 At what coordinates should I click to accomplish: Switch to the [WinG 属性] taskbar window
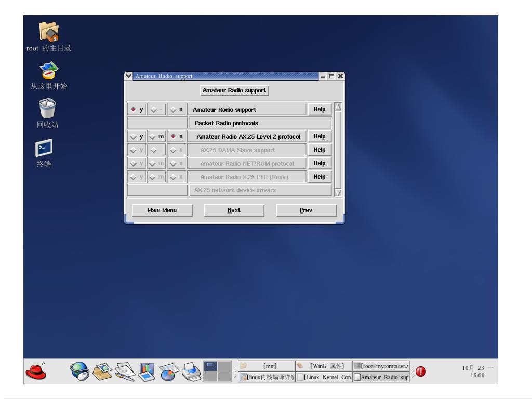[324, 366]
